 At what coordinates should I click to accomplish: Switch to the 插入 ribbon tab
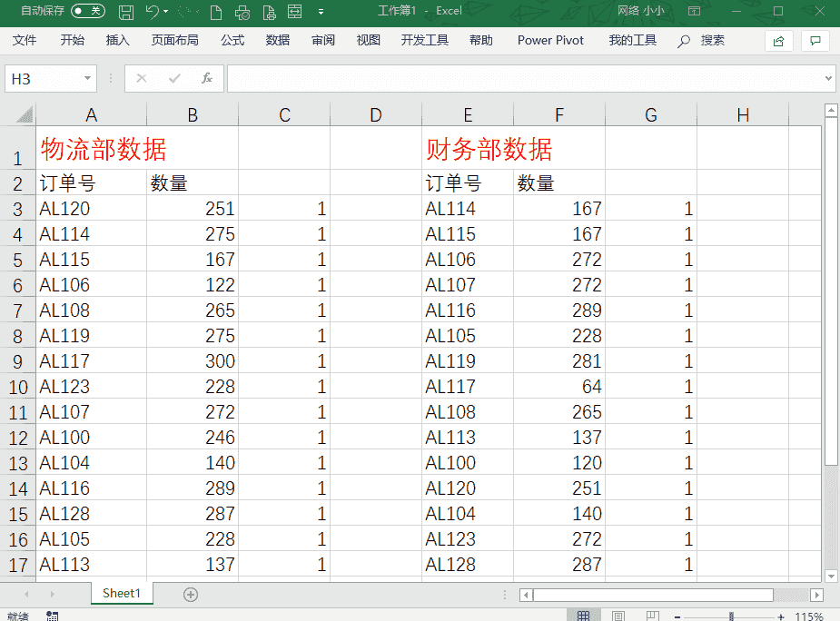pyautogui.click(x=117, y=40)
